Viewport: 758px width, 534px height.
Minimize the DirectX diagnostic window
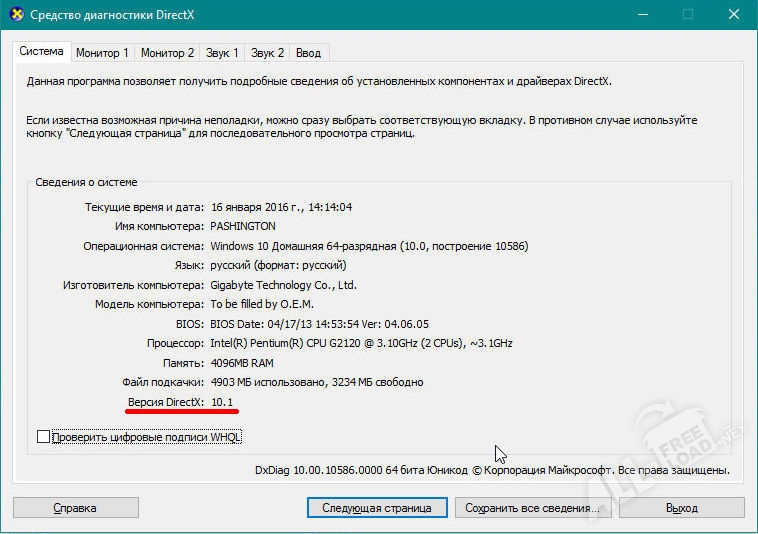click(642, 15)
